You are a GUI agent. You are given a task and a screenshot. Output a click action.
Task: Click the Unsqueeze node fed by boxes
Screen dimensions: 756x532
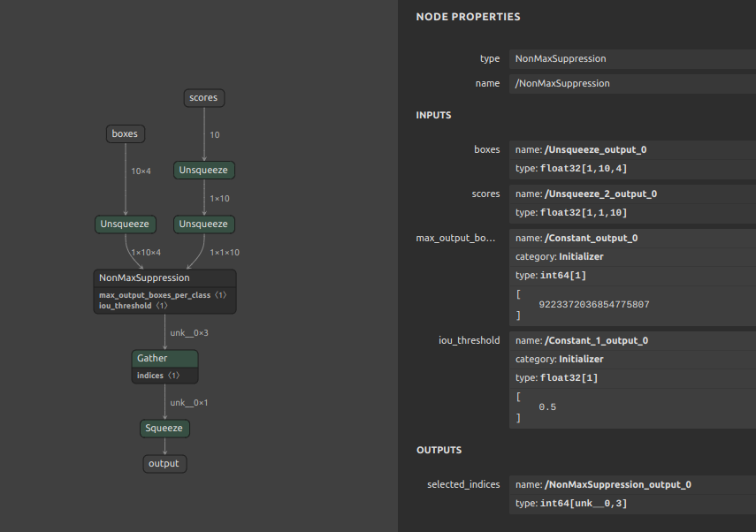[x=126, y=224]
